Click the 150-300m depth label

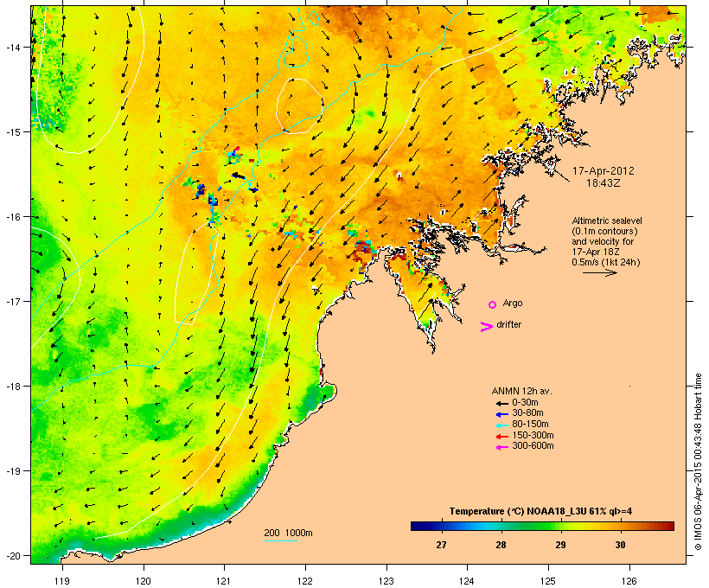pyautogui.click(x=533, y=436)
